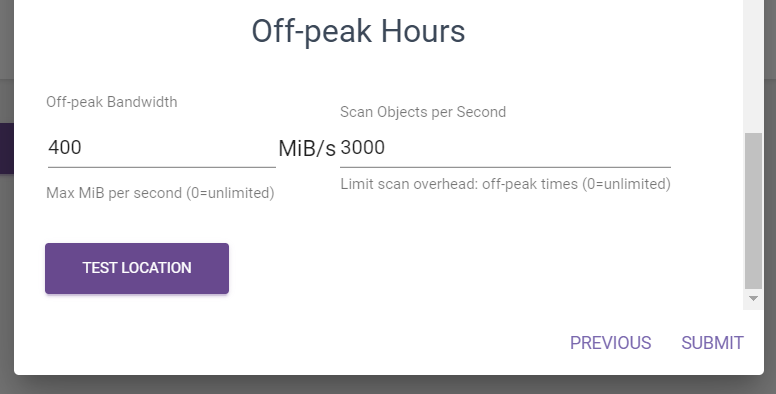The height and width of the screenshot is (394, 776).
Task: Click the scrollbar down arrow
Action: click(753, 298)
